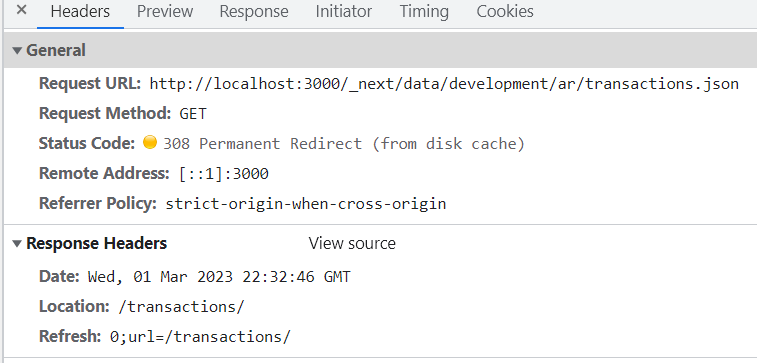Open the Timing tab
The width and height of the screenshot is (757, 363).
424,11
